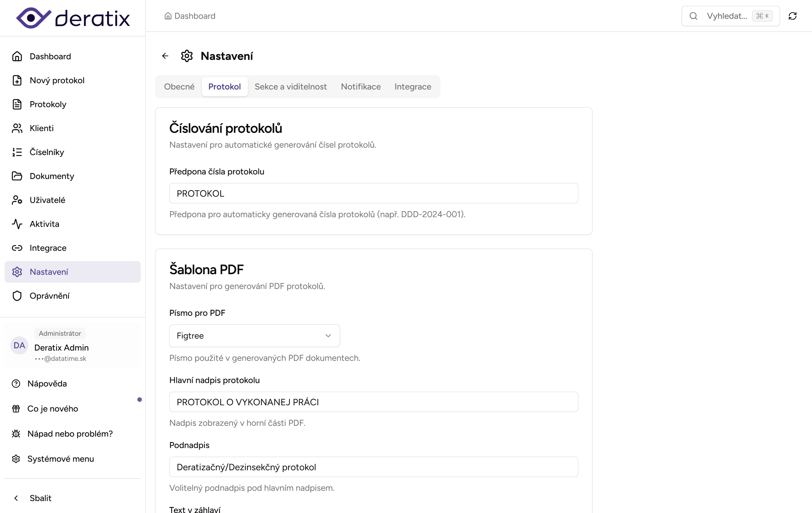This screenshot has height=513, width=812.
Task: Open the Notifikace settings tab
Action: [360, 86]
